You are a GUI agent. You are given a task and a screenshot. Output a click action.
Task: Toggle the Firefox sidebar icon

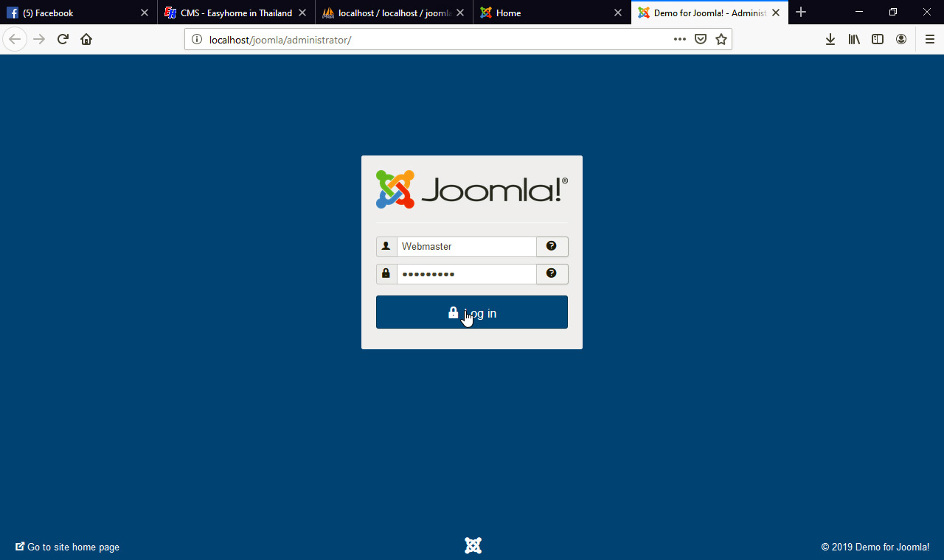coord(878,39)
